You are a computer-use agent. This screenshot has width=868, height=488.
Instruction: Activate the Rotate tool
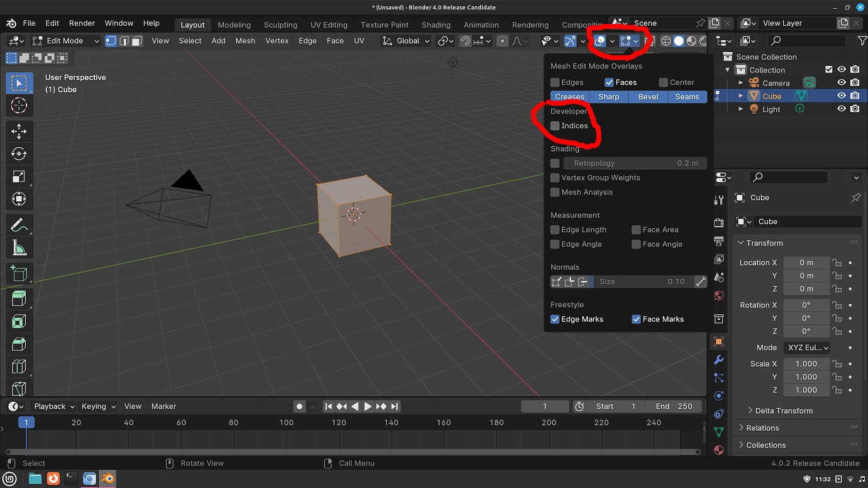(19, 154)
